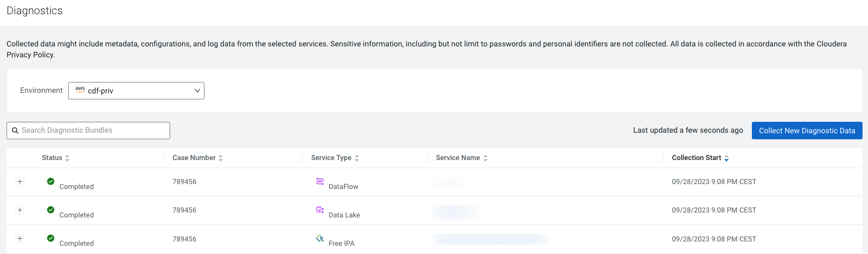Click the green completed check in Free IPA row
Image resolution: width=868 pixels, height=254 pixels.
51,238
